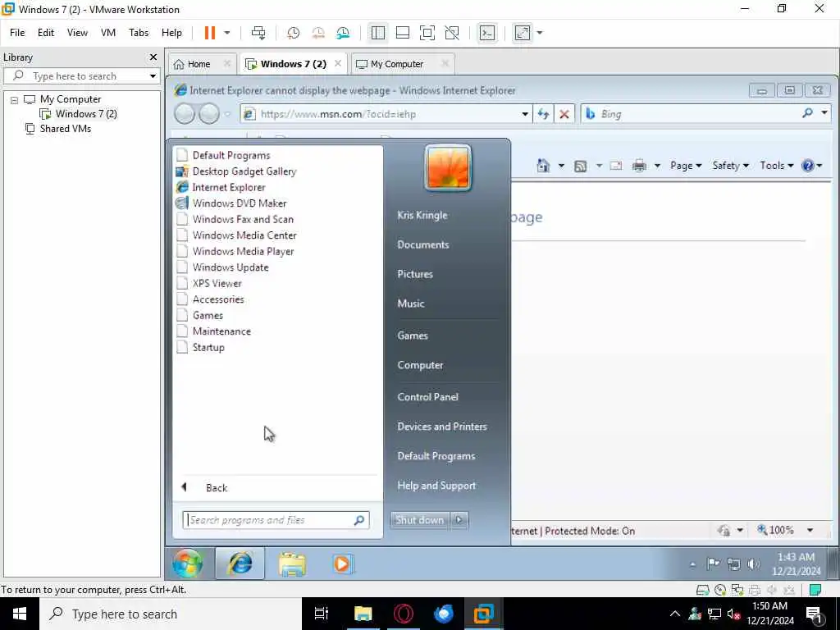Viewport: 840px width, 630px height.
Task: Open the VMware View menu
Action: (x=77, y=33)
